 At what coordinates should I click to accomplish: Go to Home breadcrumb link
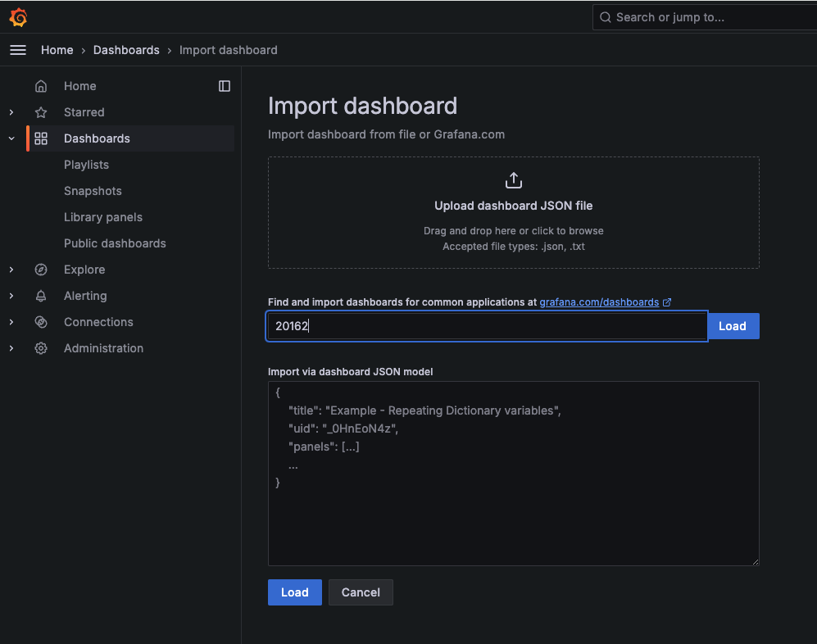point(57,50)
